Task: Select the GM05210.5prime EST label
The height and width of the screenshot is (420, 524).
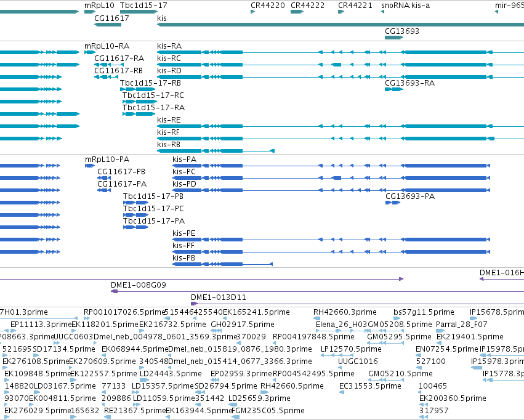Action: coord(400,374)
